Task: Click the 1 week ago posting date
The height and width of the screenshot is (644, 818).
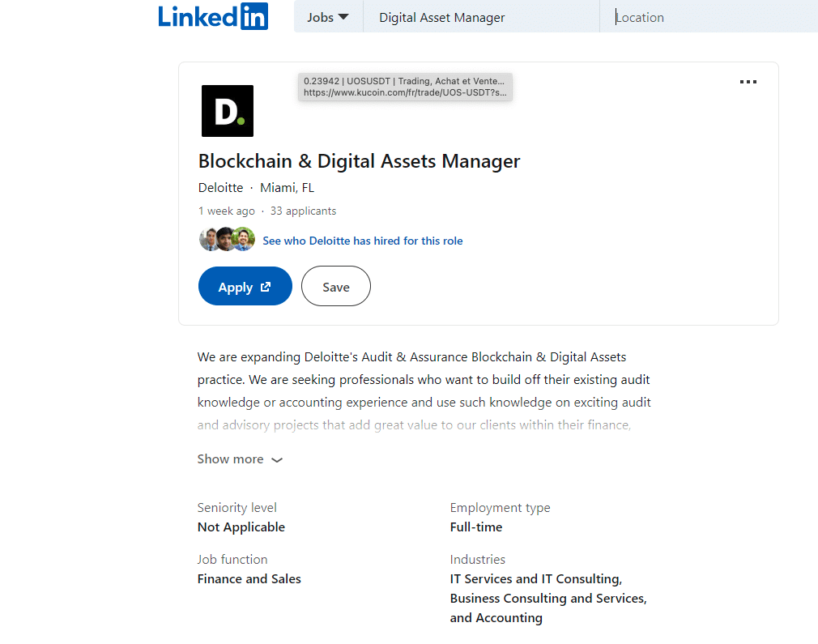Action: tap(227, 211)
